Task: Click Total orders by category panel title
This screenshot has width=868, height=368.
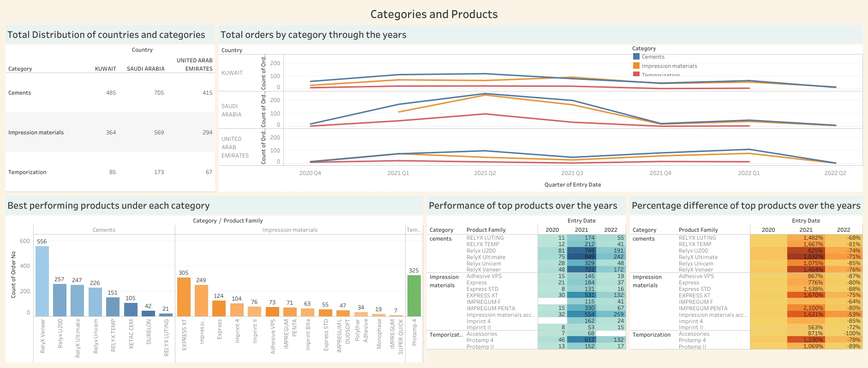Action: 313,35
